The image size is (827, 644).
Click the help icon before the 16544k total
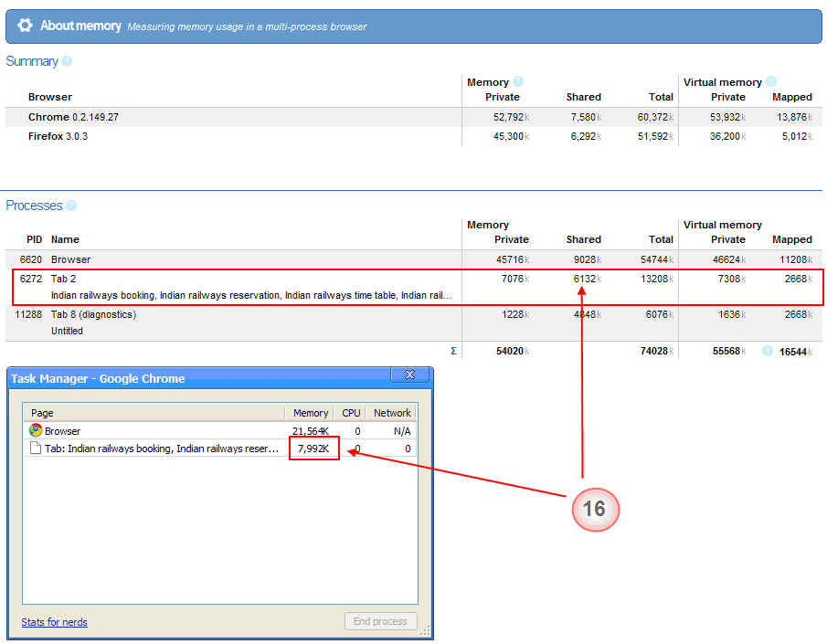pyautogui.click(x=768, y=351)
